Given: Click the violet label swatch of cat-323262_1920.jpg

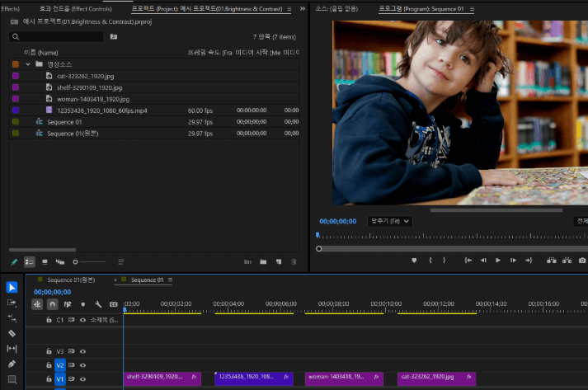Looking at the screenshot, I should click(16, 75).
